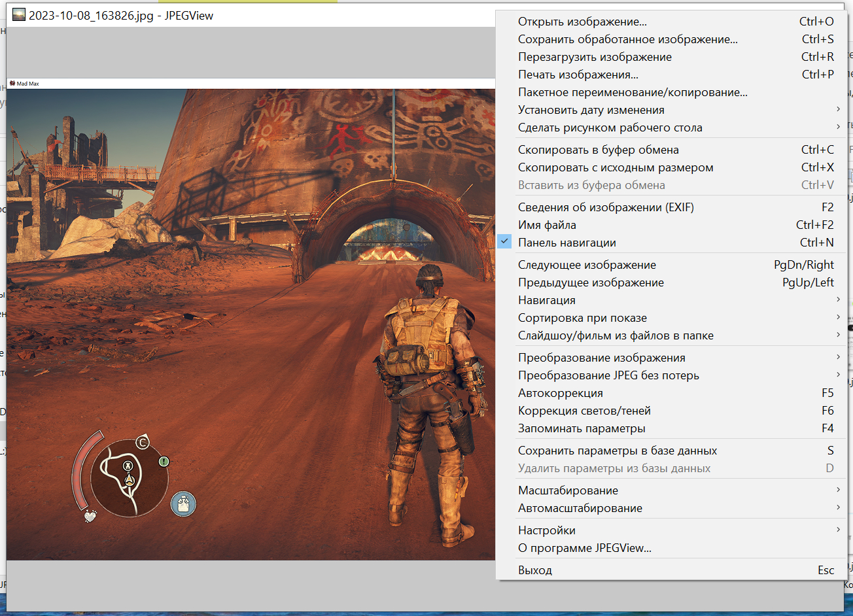The width and height of the screenshot is (853, 616).
Task: Go to 'Предыдущее изображение'
Action: coord(670,282)
